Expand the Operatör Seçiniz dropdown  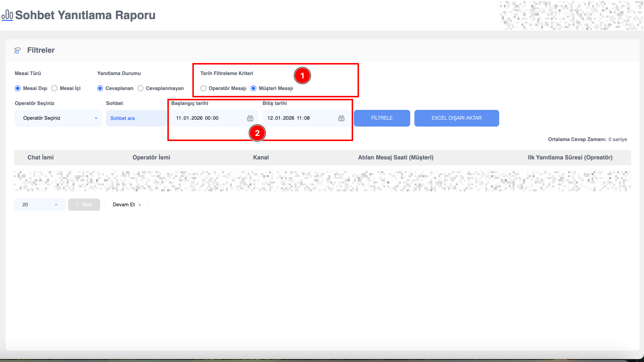pyautogui.click(x=58, y=118)
